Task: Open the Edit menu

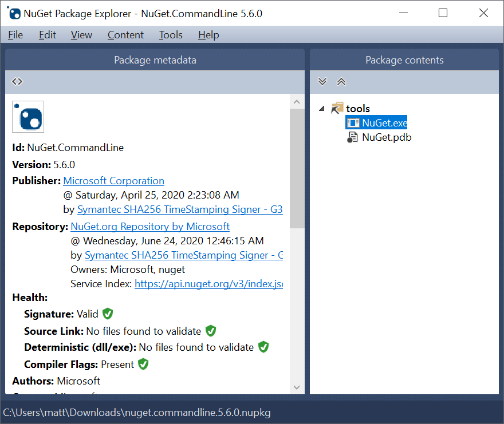Action: pos(47,35)
